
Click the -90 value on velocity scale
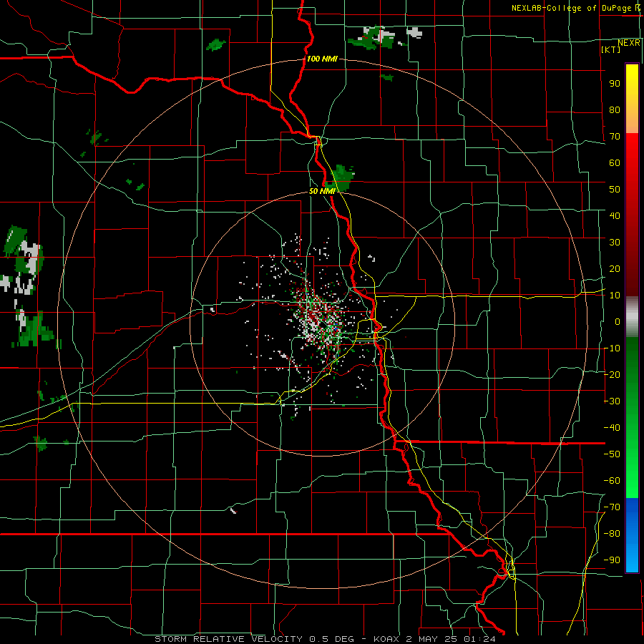click(612, 560)
